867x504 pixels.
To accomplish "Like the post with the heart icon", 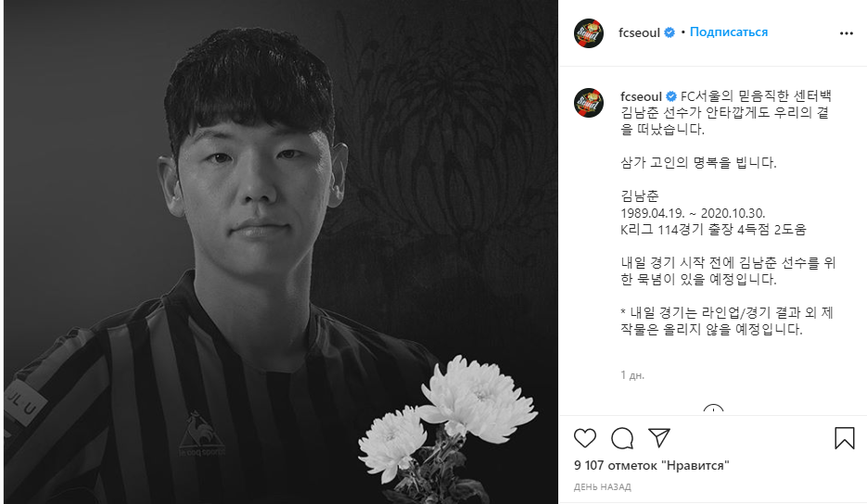I will (585, 438).
